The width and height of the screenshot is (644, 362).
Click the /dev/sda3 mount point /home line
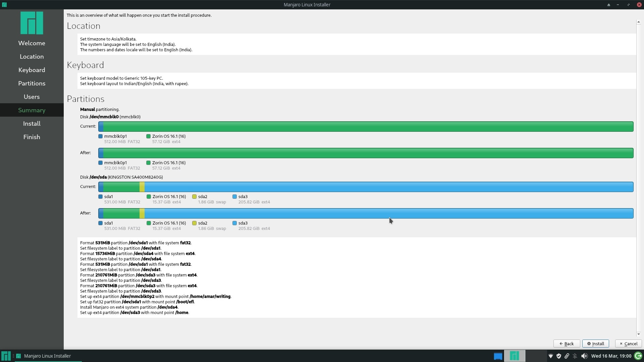[x=135, y=312]
